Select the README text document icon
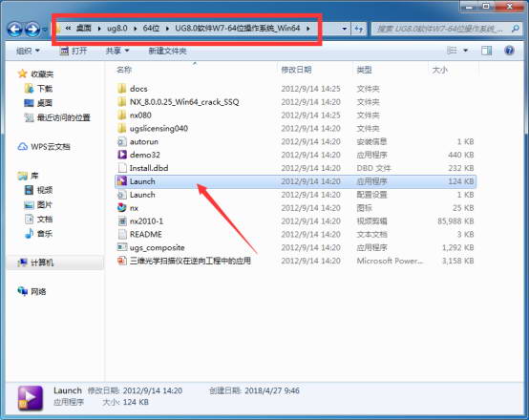Screen dimensions: 529x420 [122, 234]
